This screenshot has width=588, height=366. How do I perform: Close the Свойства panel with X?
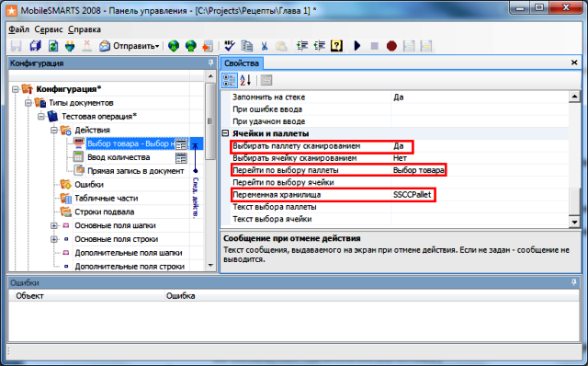[x=573, y=63]
